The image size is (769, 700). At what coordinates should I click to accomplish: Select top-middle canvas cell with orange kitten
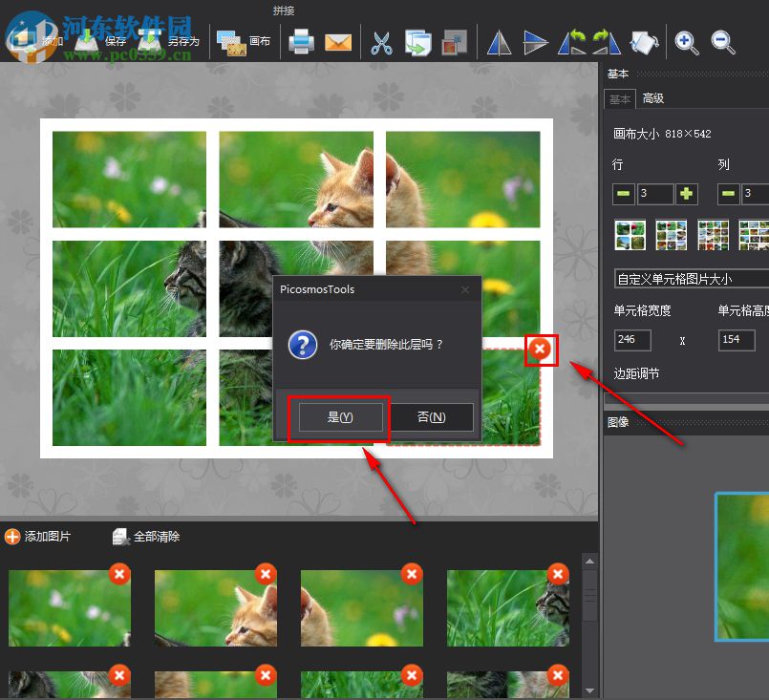point(296,180)
